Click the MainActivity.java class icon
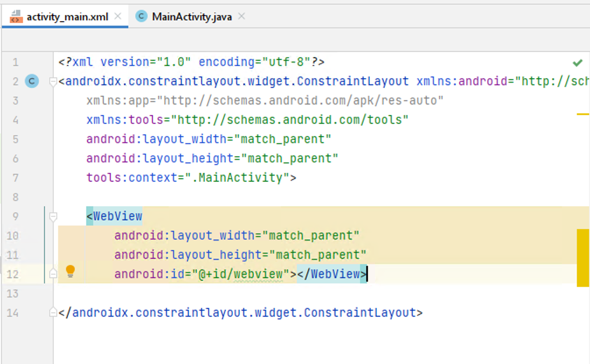 click(x=141, y=17)
